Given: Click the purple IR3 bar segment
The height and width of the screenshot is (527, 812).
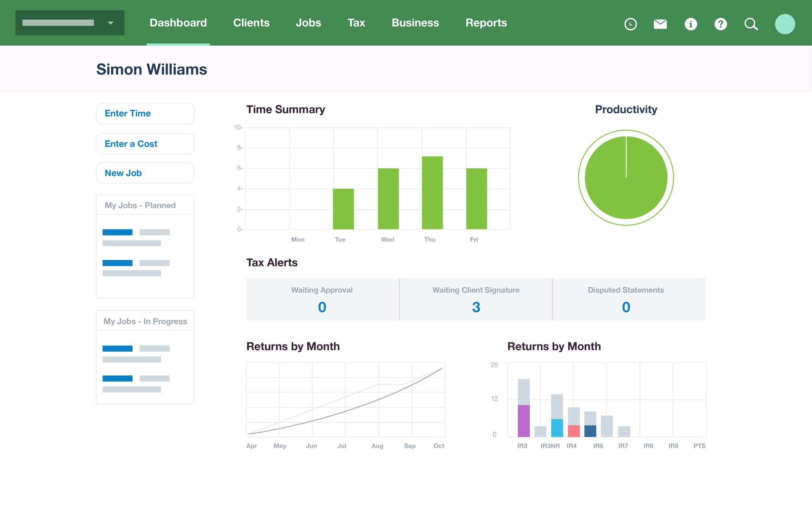Looking at the screenshot, I should [x=523, y=420].
